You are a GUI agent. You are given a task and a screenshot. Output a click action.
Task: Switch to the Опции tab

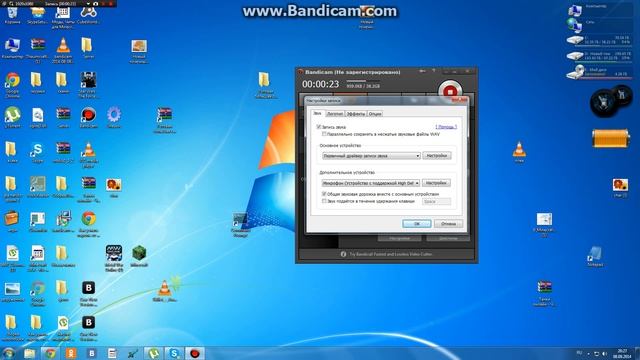coord(375,114)
